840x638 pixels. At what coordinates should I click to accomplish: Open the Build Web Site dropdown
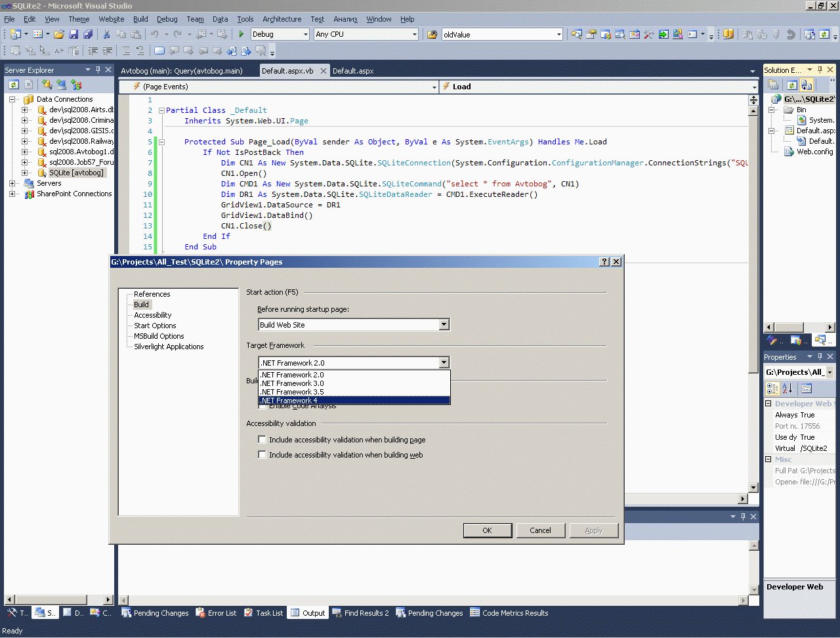[444, 325]
